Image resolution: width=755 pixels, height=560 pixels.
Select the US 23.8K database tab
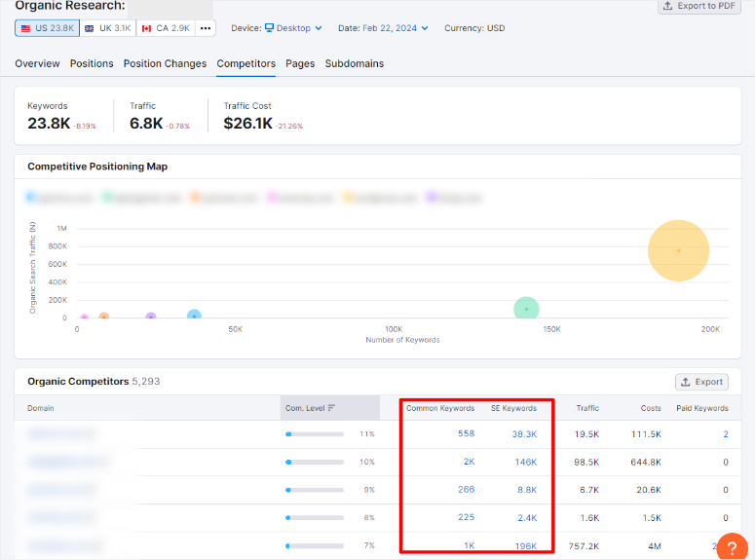pos(47,28)
